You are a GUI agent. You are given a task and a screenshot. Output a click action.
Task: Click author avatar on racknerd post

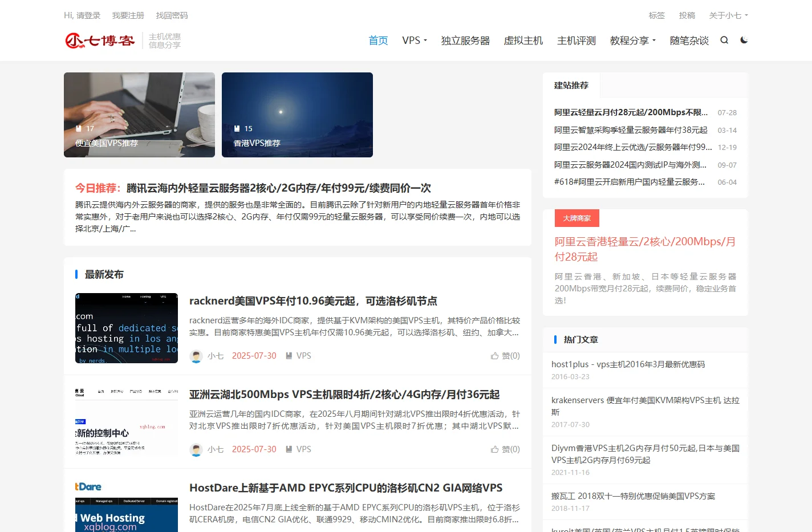point(196,356)
